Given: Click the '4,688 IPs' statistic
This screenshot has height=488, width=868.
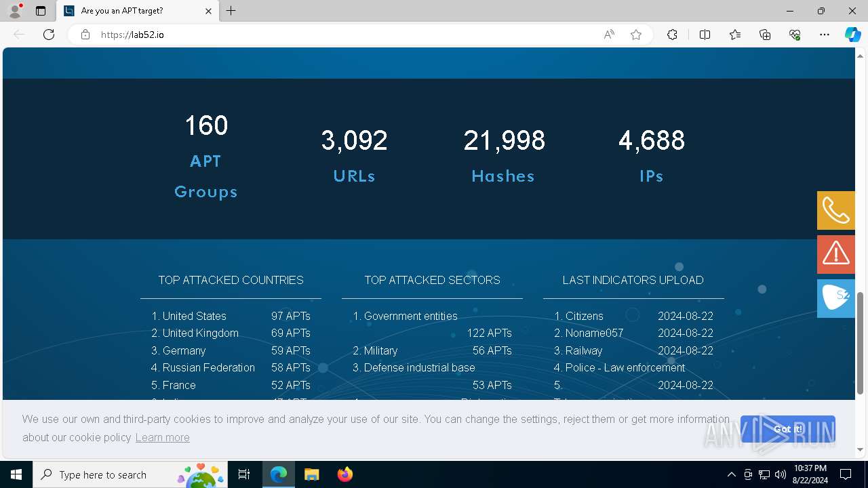Looking at the screenshot, I should pos(652,157).
